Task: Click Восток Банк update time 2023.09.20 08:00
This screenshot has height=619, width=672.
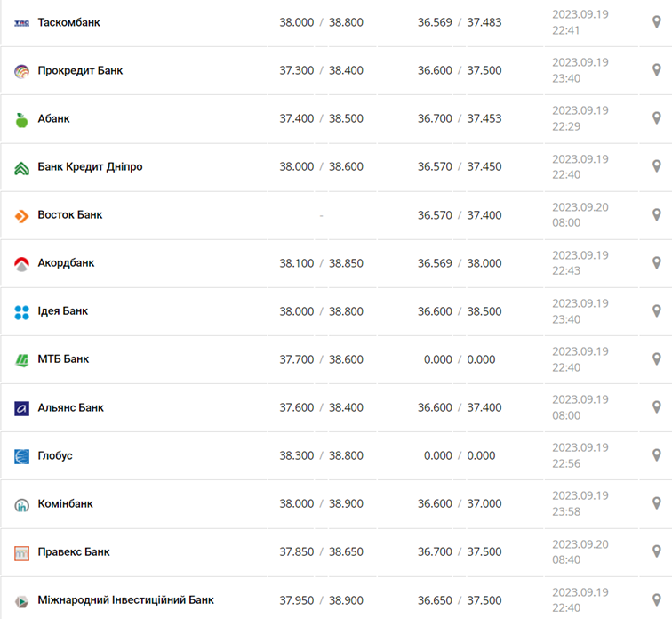Action: click(x=580, y=215)
